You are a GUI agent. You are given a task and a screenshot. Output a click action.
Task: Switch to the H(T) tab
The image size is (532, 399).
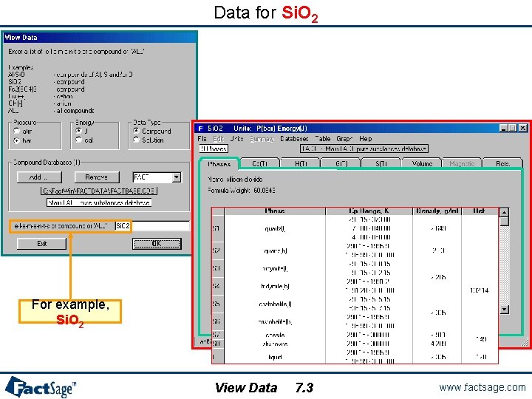click(301, 163)
